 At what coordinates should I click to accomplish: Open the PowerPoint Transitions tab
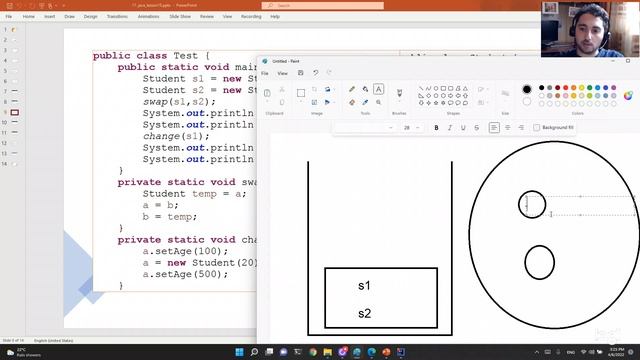coord(118,17)
